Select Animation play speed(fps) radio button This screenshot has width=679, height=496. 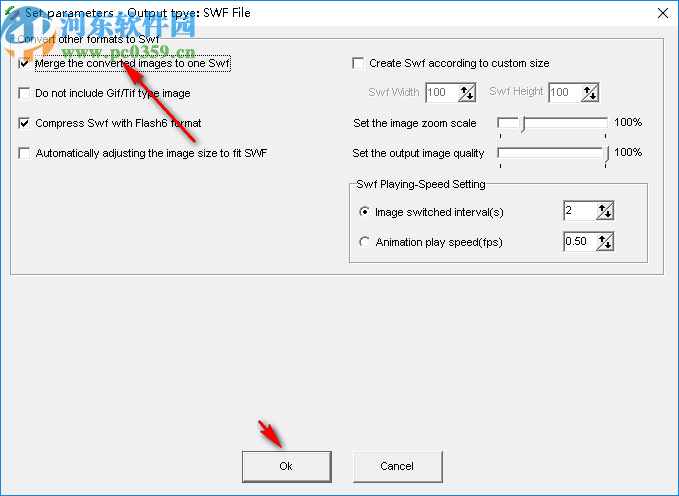click(x=365, y=242)
